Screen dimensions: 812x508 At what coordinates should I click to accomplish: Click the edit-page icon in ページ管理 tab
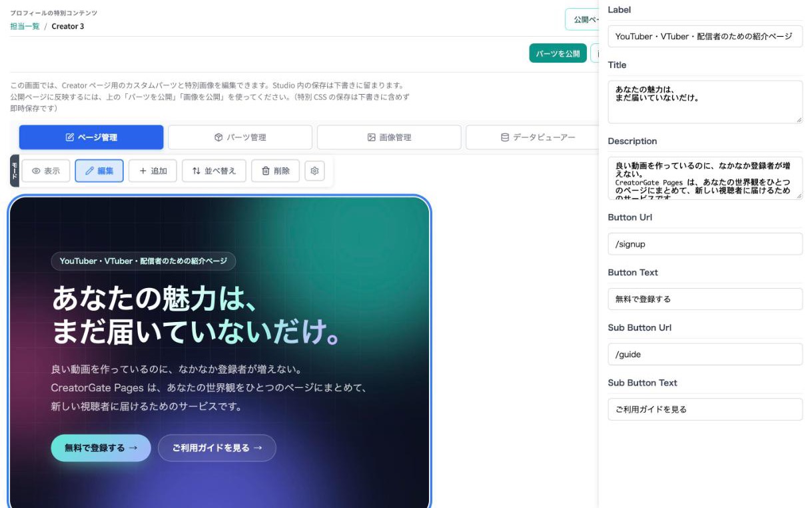70,137
